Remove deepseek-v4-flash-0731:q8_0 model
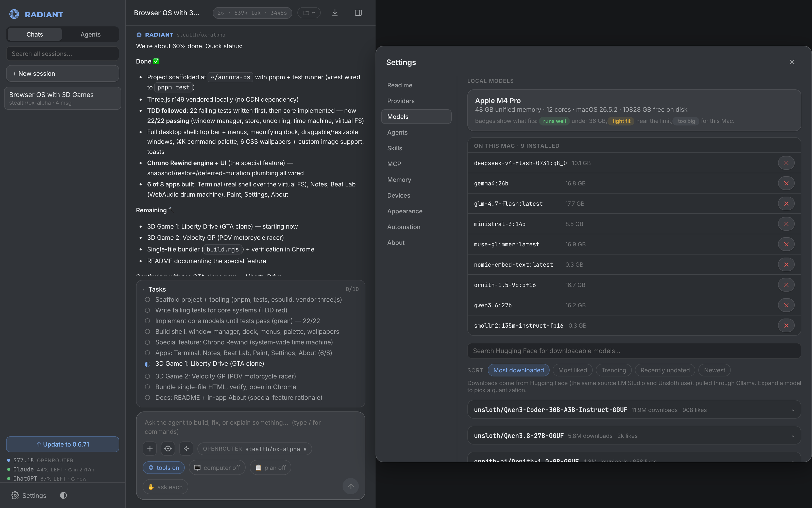 coord(786,163)
